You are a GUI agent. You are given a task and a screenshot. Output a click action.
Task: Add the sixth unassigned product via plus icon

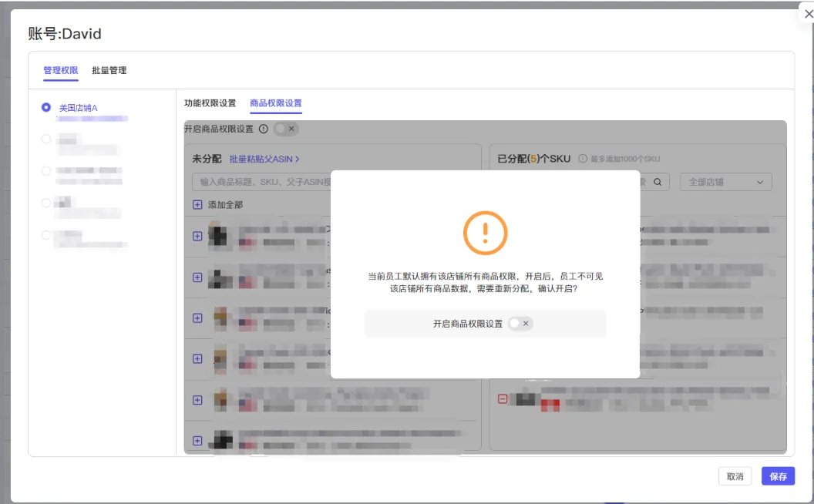(x=197, y=441)
